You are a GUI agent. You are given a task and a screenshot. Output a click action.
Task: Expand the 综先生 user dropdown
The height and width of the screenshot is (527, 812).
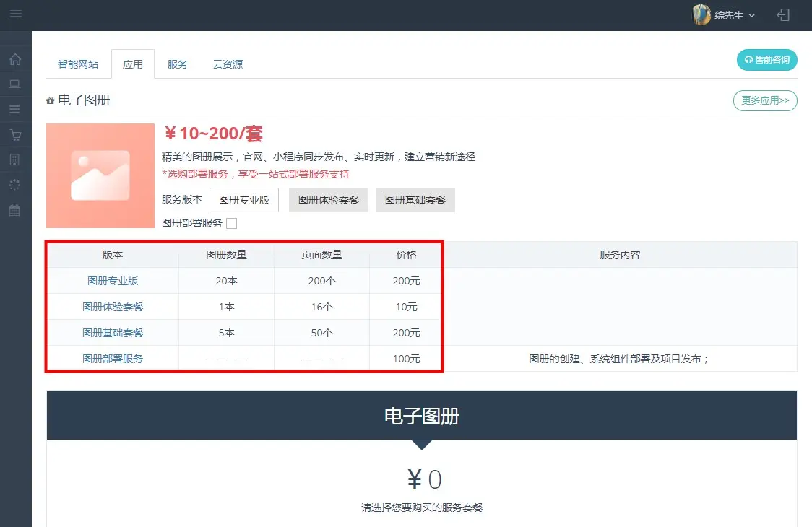click(x=725, y=15)
